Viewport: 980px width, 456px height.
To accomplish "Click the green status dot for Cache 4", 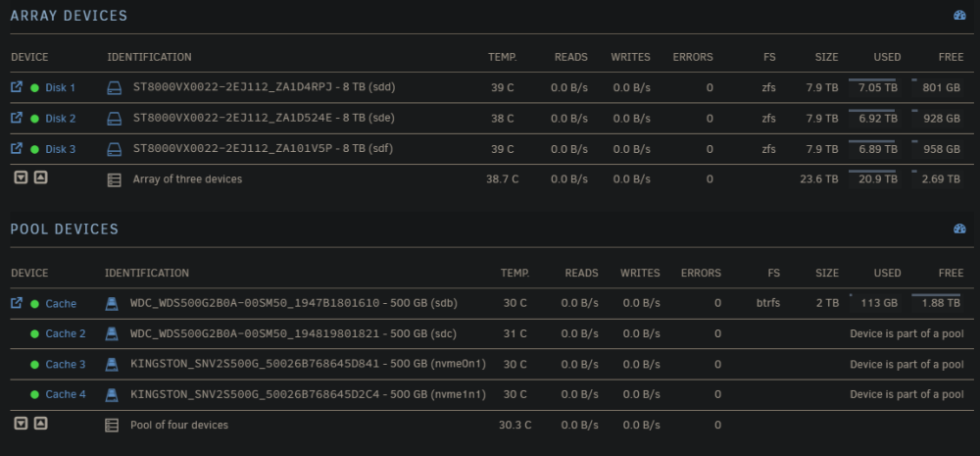I will (x=35, y=394).
